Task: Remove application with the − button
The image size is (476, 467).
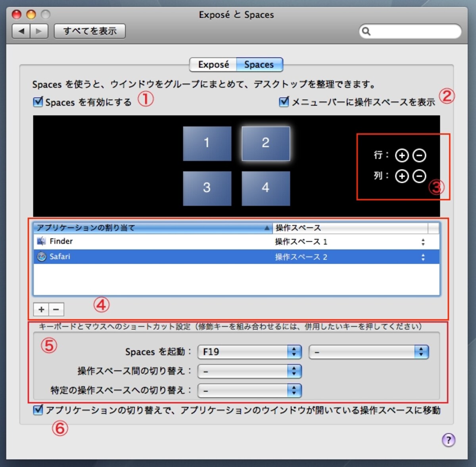Action: tap(56, 309)
